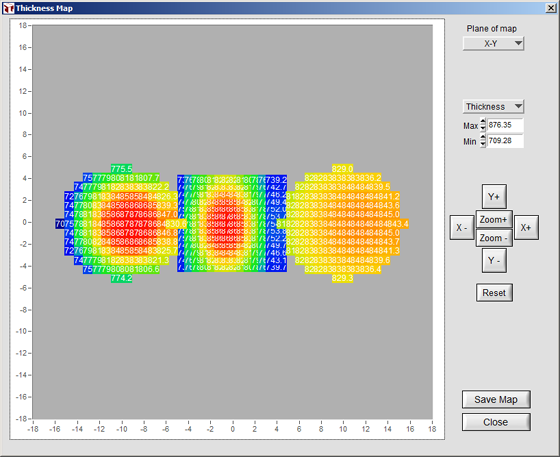The image size is (560, 457).
Task: Click the red center of the middle wafer
Action: pyautogui.click(x=226, y=224)
